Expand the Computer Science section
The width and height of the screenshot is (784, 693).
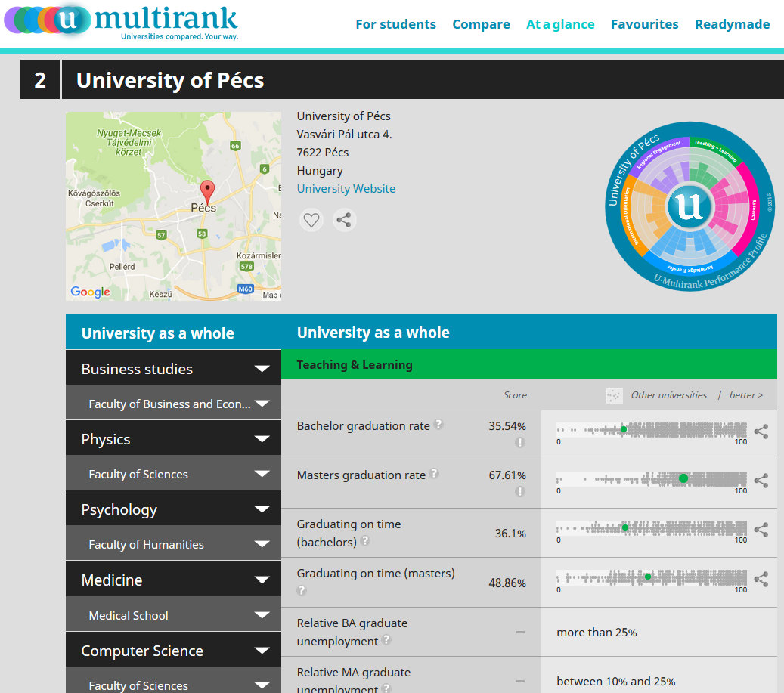coord(173,650)
